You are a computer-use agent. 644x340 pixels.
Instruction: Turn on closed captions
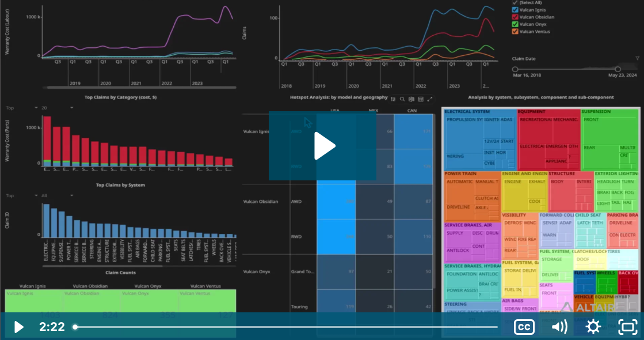tap(524, 327)
